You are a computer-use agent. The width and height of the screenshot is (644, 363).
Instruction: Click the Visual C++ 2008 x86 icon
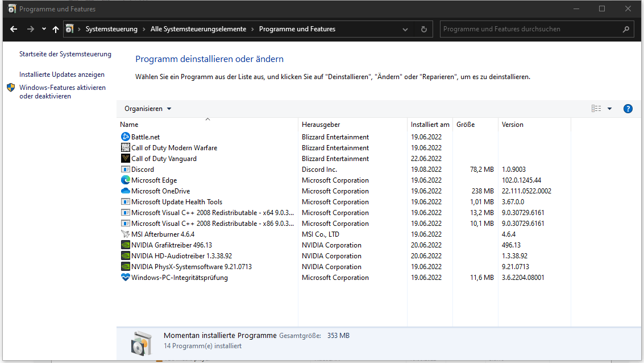pyautogui.click(x=125, y=223)
